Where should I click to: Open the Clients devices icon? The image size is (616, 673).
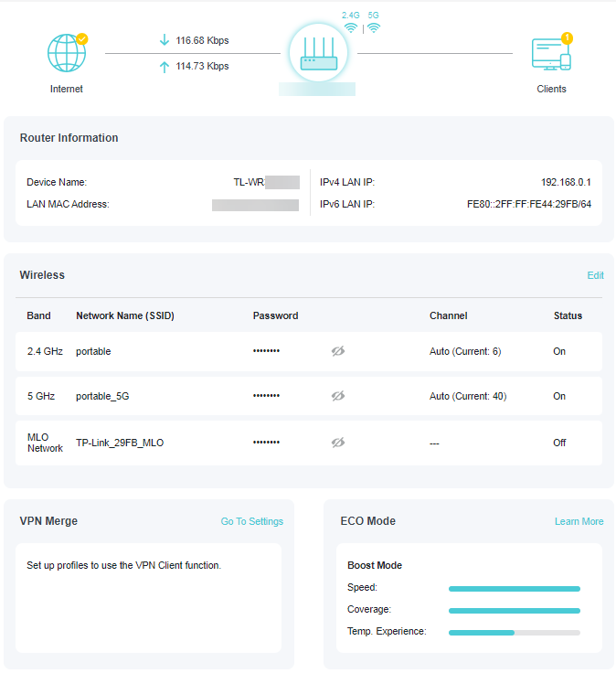tap(551, 54)
